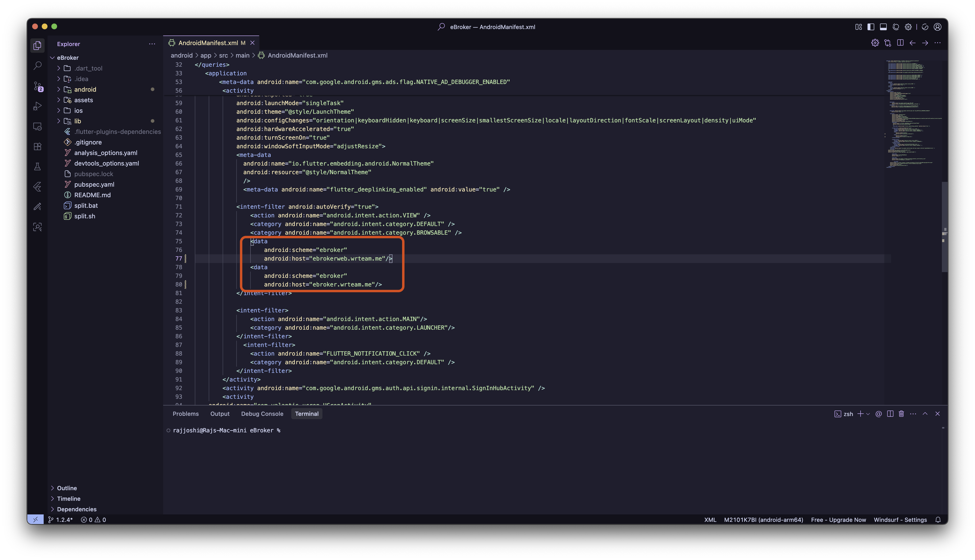Click the @ mention icon in terminal toolbar
The image size is (975, 560).
click(879, 414)
